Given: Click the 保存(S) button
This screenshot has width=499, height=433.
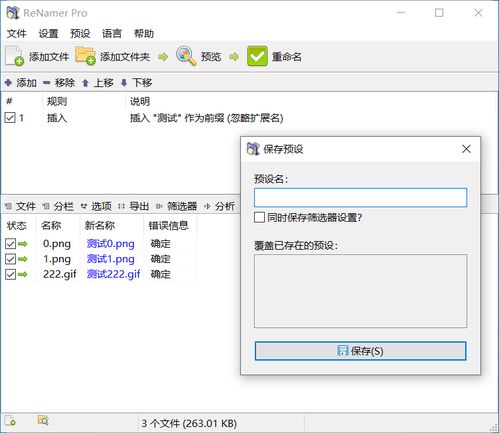Looking at the screenshot, I should (x=360, y=351).
